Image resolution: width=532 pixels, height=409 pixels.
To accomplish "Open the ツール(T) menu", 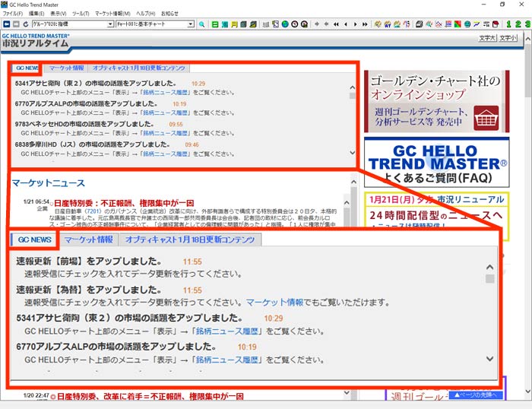I will 81,14.
